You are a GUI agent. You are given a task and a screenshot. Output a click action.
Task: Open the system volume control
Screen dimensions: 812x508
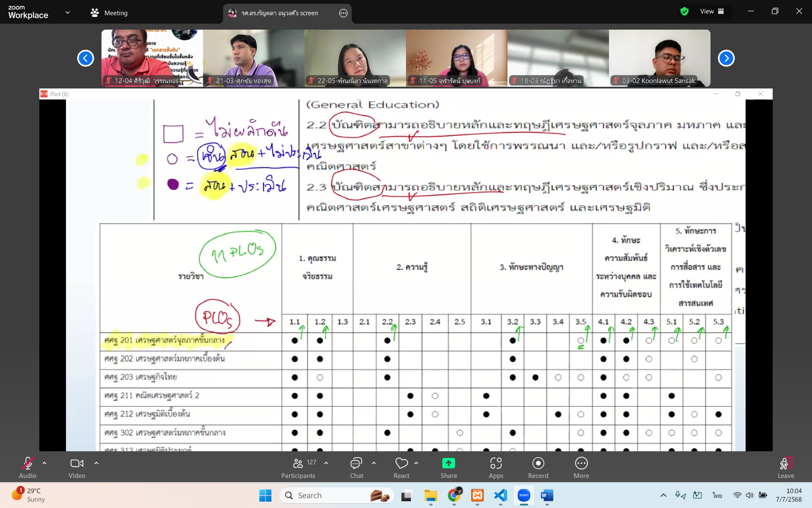pos(750,495)
